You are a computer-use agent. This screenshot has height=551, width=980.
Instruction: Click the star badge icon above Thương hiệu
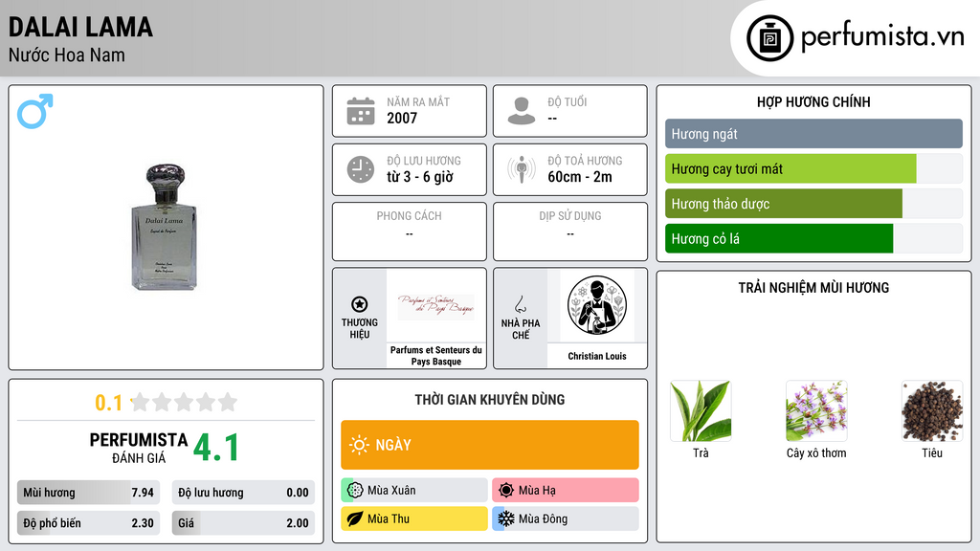click(360, 304)
